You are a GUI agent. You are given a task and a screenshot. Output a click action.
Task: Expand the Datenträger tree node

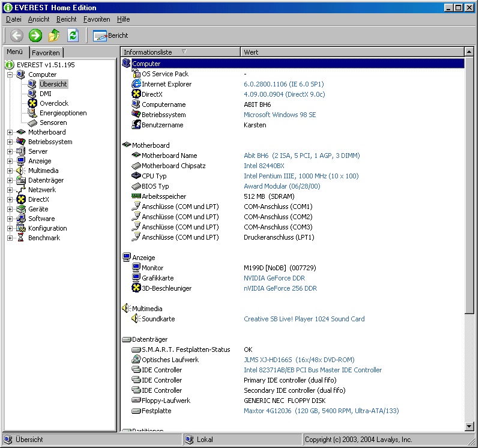10,180
